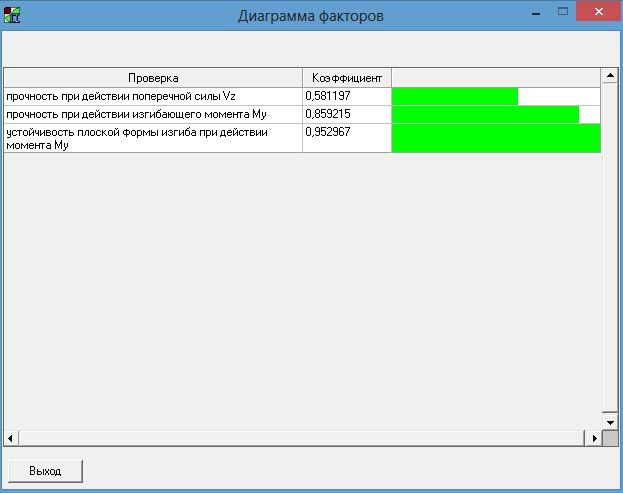623x493 pixels.
Task: Click the vertical scrollbar down arrow
Action: [x=607, y=422]
